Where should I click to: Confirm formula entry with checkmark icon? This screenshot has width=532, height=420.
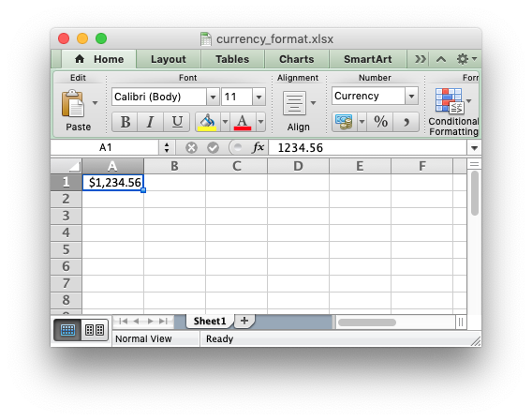213,148
